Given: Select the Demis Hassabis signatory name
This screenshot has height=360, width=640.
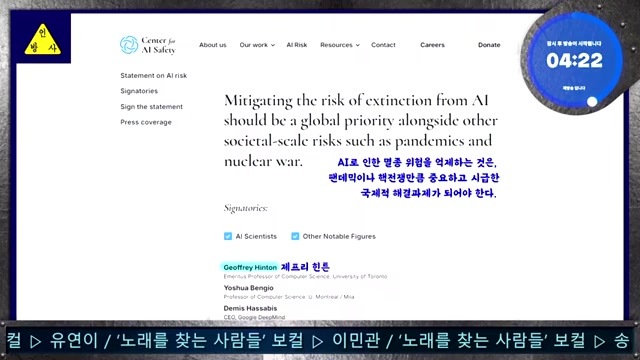Looking at the screenshot, I should coord(250,308).
